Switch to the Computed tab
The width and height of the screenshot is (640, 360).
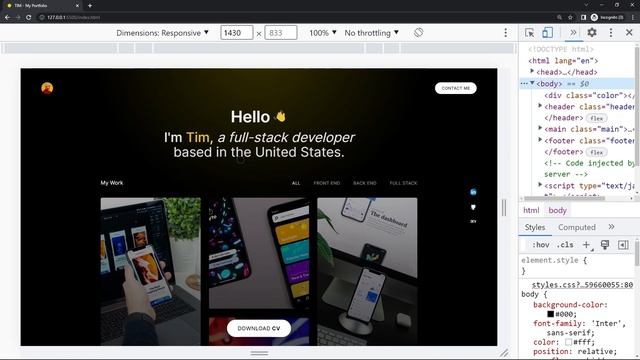(x=577, y=227)
